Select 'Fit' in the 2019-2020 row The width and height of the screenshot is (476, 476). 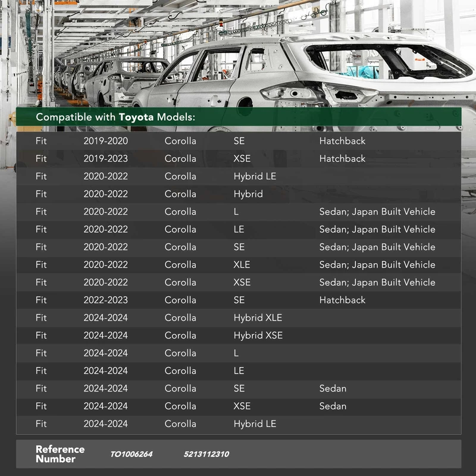(41, 141)
